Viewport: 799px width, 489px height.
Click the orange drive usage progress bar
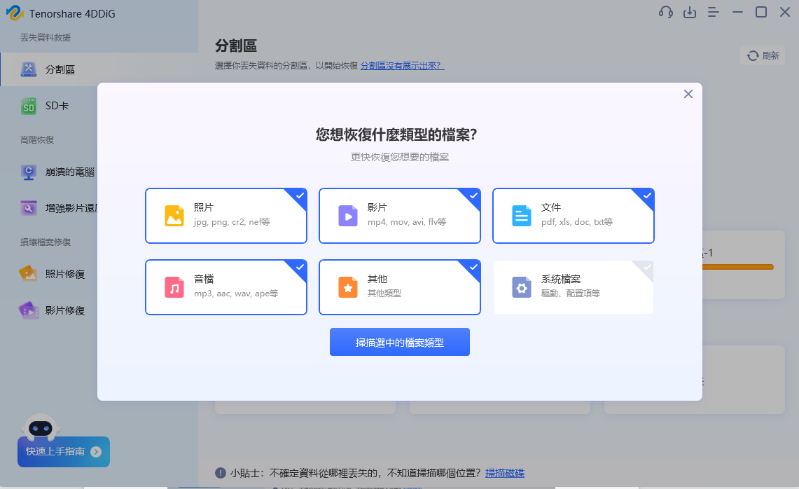tap(738, 267)
